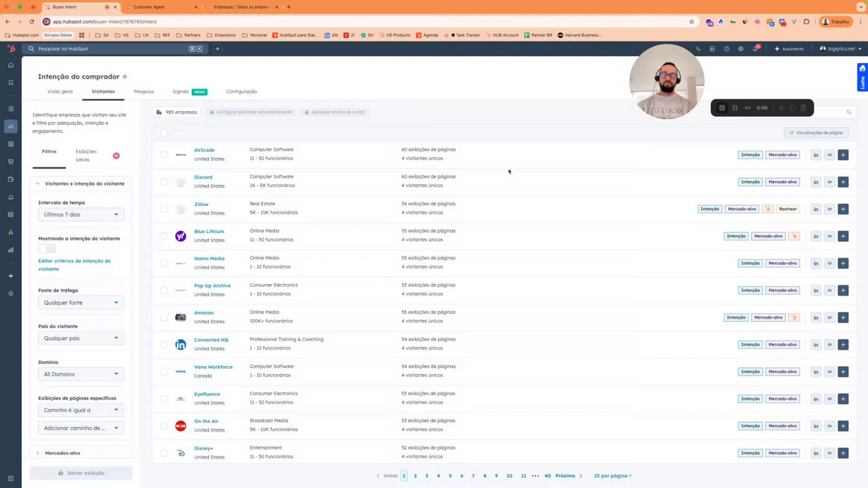Switch to the Customer Agent browser tab
Screen dimensions: 868x488
click(161, 7)
